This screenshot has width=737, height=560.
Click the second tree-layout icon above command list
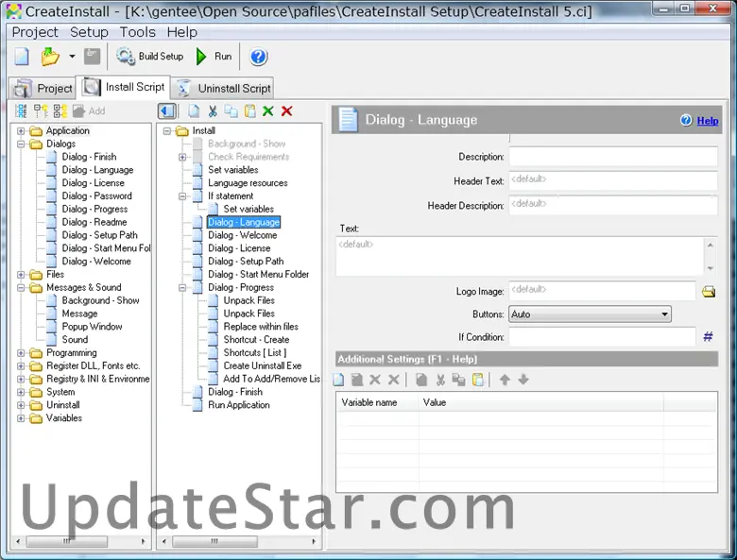(41, 110)
